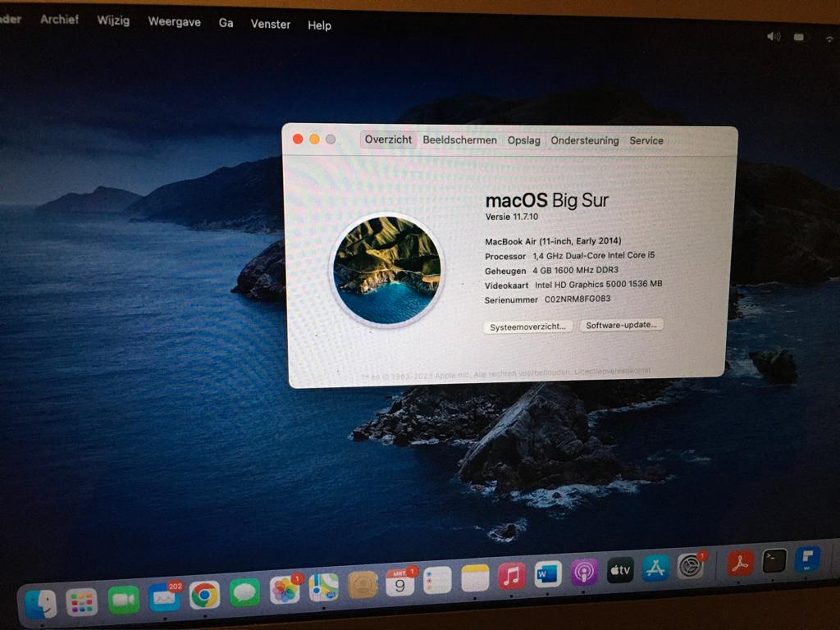Click the macOS Big Sur title
The width and height of the screenshot is (840, 630).
(547, 200)
